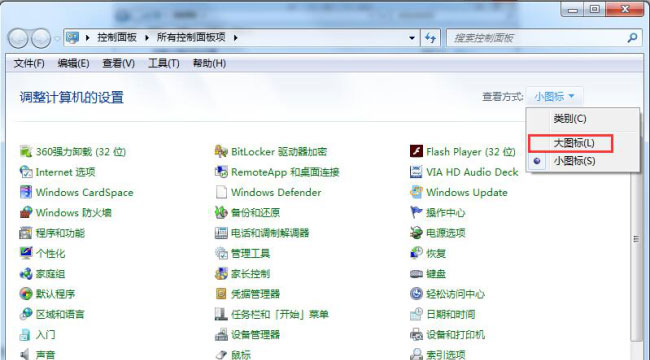
Task: Click the 凭据管理器 icon
Action: click(221, 294)
